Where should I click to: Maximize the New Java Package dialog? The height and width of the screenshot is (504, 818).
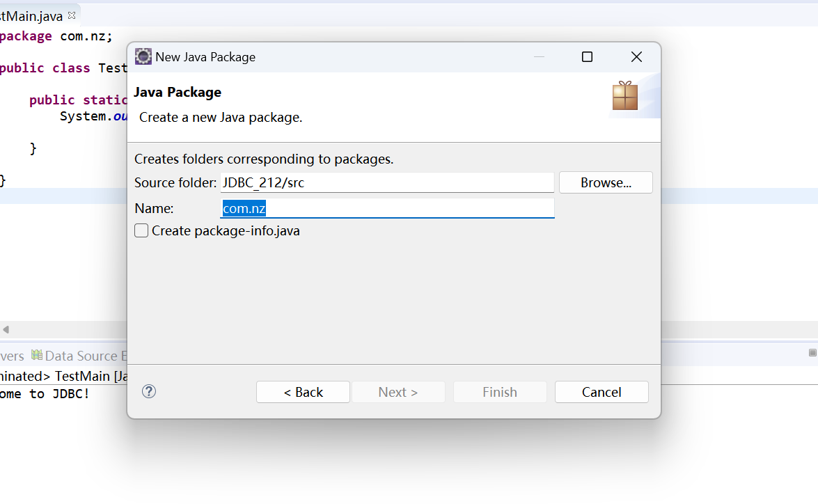(587, 57)
